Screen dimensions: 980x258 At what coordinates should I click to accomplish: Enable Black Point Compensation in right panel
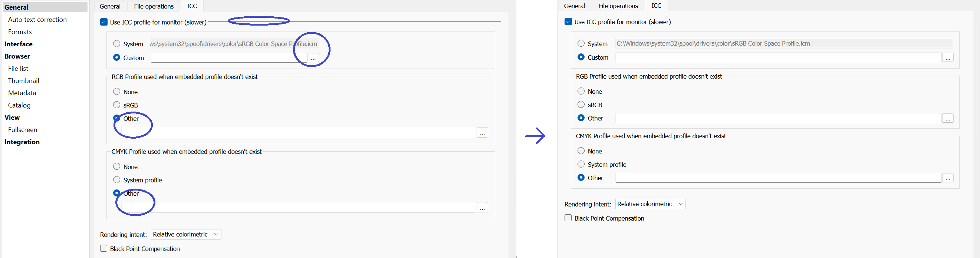tap(568, 218)
